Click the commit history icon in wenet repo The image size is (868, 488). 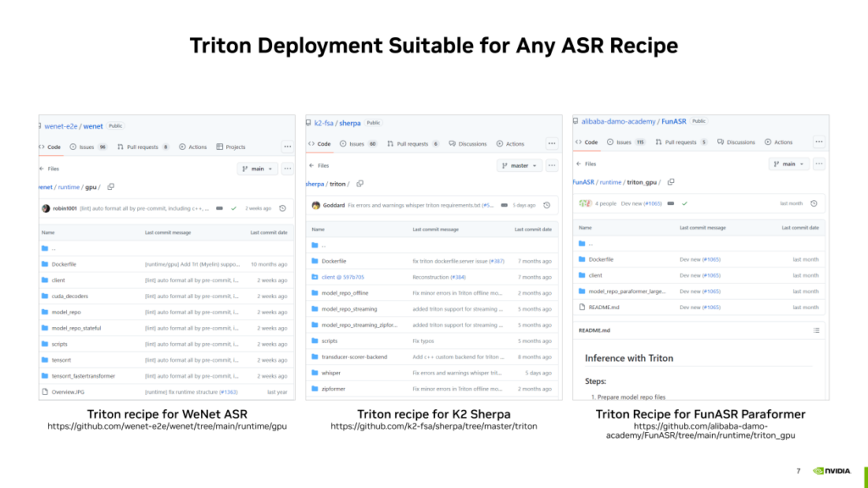(x=282, y=208)
